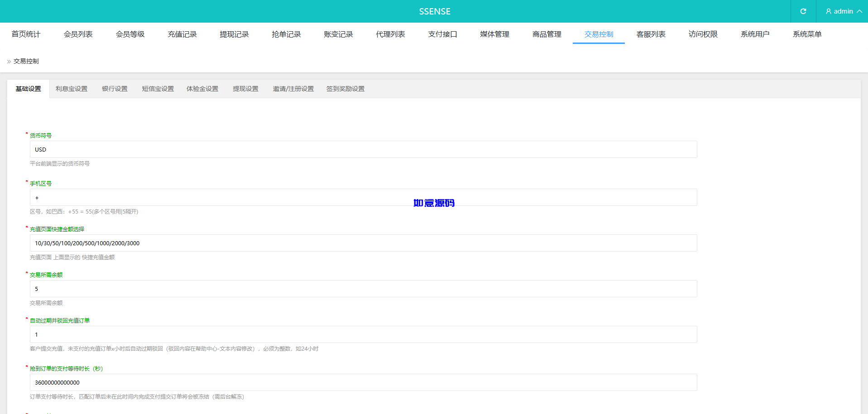Screen dimensions: 868x414
Task: Go to 会员列表 menu
Action: (x=78, y=34)
